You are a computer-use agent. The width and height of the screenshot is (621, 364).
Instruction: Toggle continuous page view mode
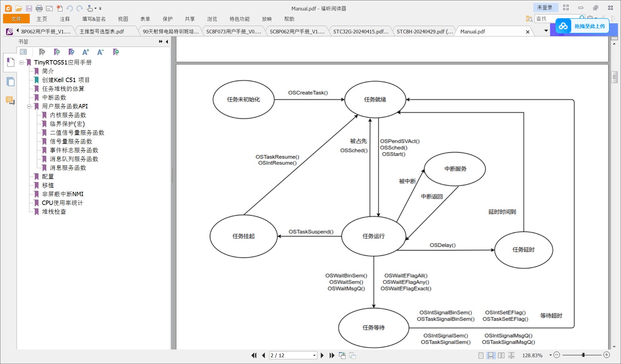(491, 355)
